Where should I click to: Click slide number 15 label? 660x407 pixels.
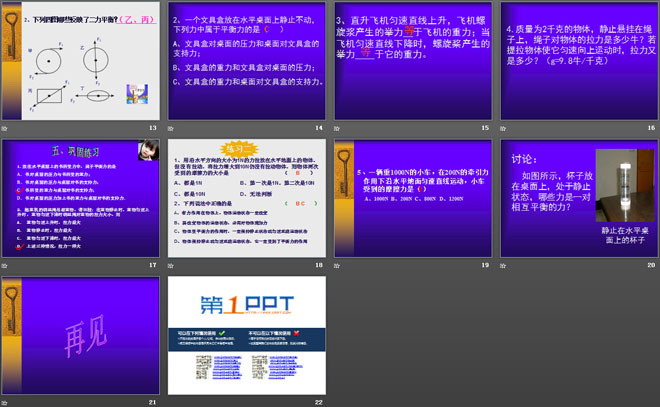pyautogui.click(x=485, y=128)
